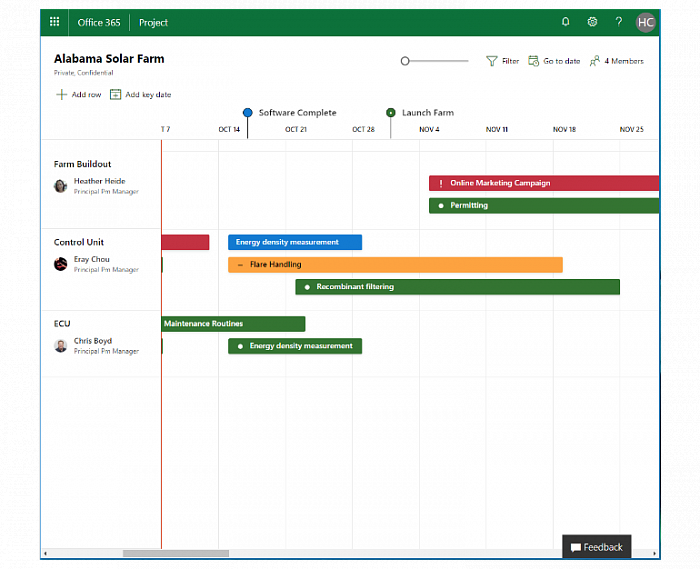This screenshot has height=569, width=700.
Task: Open the Office 365 app launcher grid
Action: 55,22
